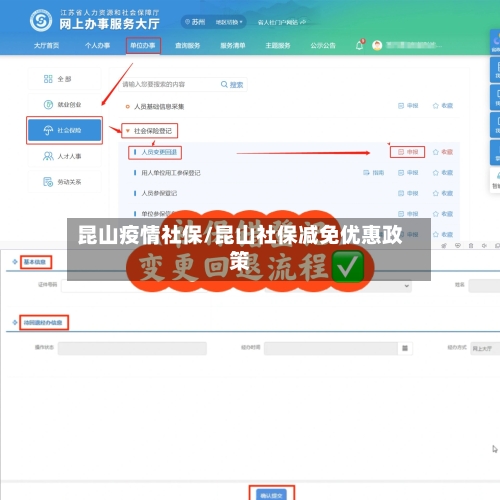Click the 经办时间 date field
Viewport: 500px width, 500px height.
(x=331, y=348)
